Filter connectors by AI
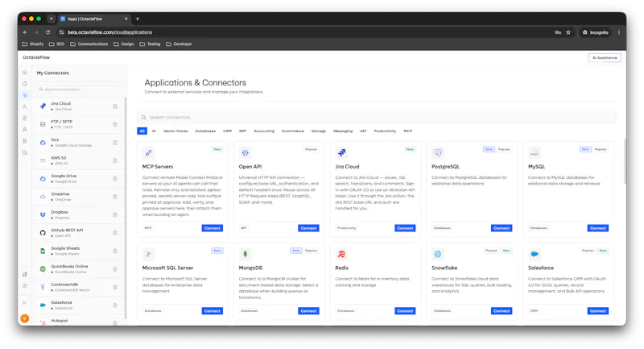This screenshot has height=349, width=644. click(154, 131)
